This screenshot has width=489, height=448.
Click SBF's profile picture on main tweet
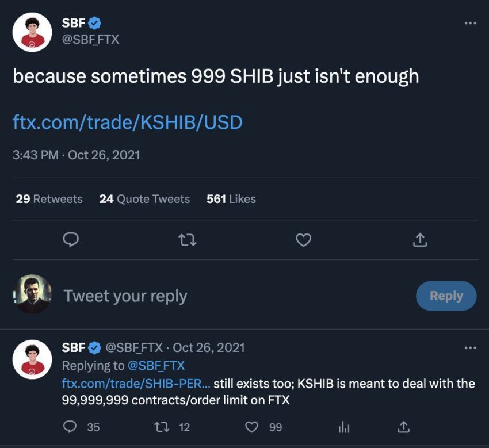coord(32,32)
